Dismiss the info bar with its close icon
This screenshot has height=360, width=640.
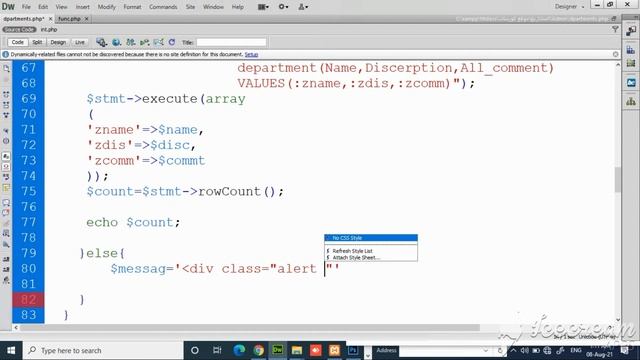[616, 54]
